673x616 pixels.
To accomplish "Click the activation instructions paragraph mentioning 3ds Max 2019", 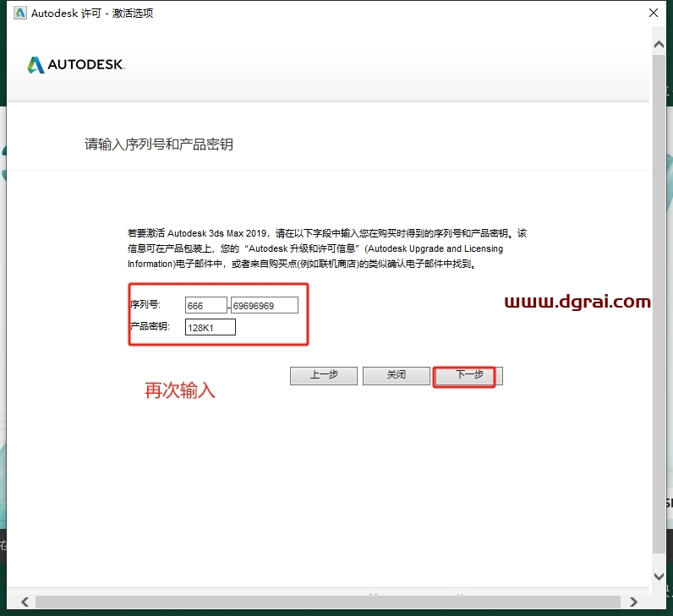I will [x=327, y=248].
